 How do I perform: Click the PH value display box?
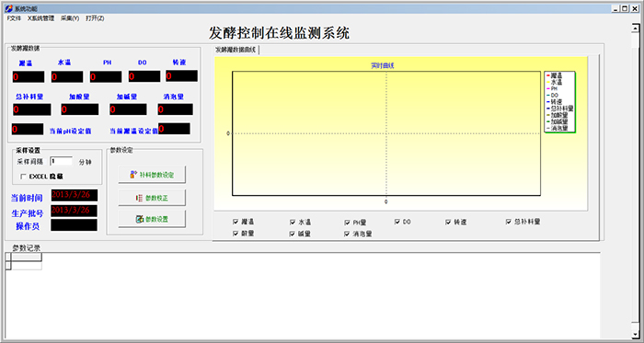106,76
